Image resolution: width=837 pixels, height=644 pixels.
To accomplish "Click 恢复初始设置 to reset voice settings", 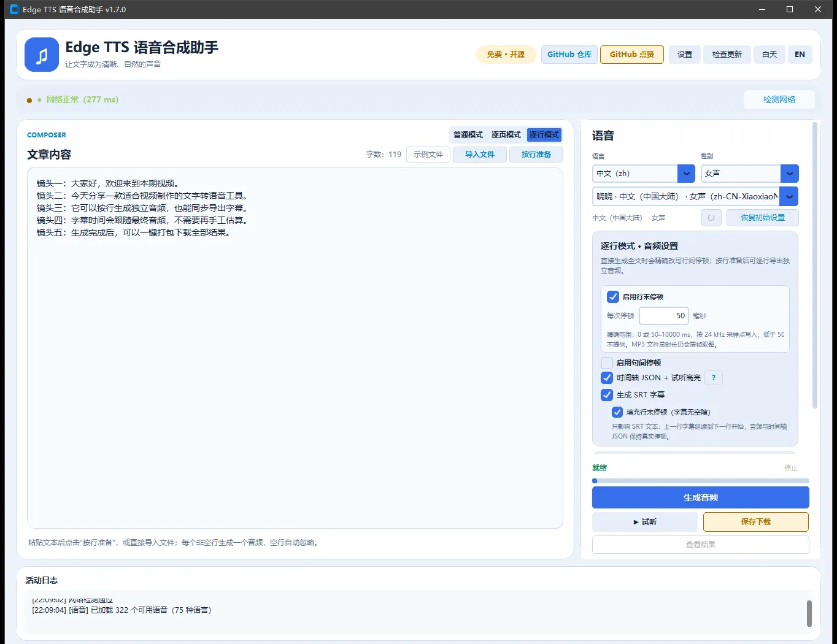I will click(x=763, y=218).
